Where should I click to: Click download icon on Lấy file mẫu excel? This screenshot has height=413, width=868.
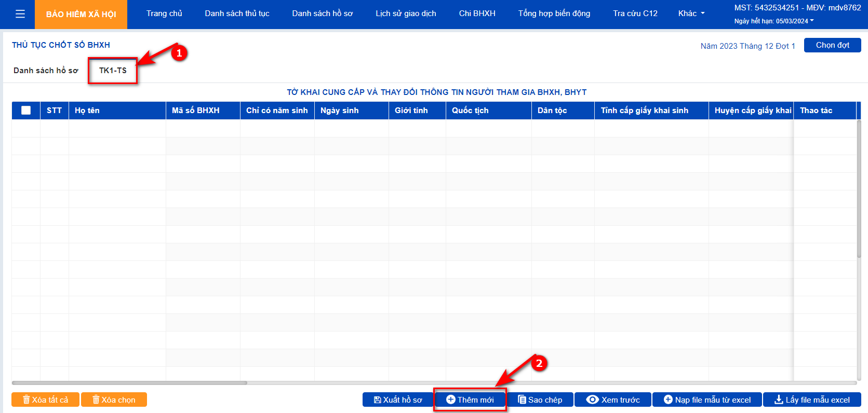click(779, 400)
